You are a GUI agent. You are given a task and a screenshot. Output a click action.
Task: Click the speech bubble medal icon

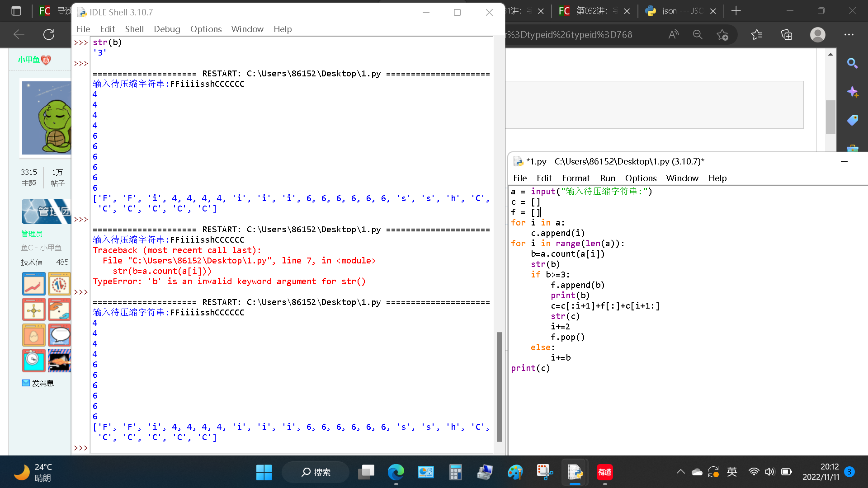pos(59,335)
